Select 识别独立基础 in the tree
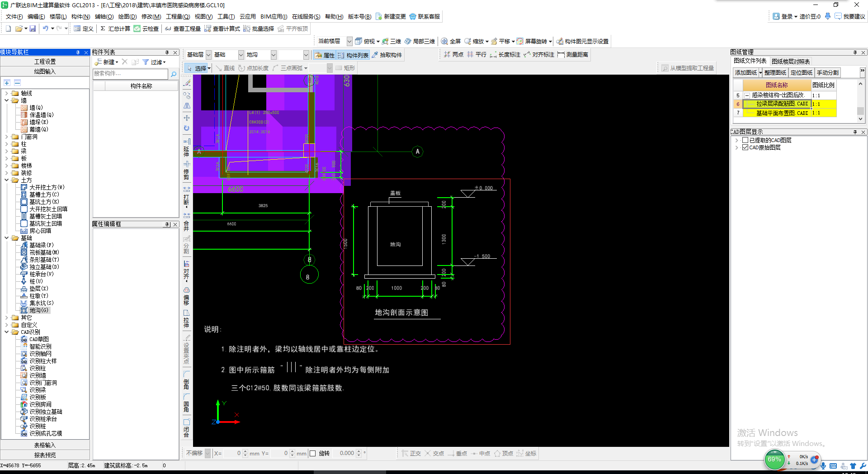This screenshot has height=474, width=868. 46,412
